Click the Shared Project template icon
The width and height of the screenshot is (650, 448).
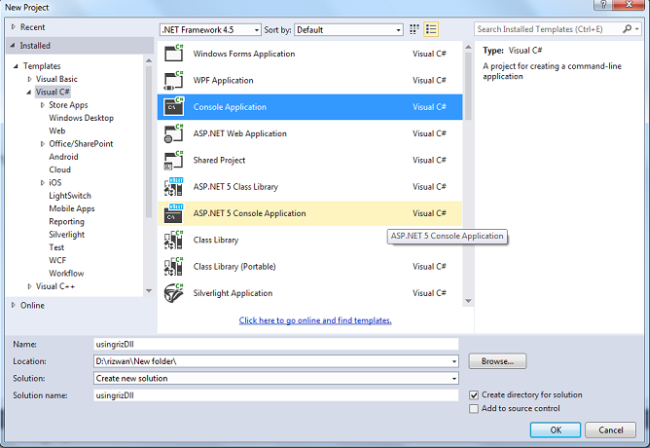point(174,160)
